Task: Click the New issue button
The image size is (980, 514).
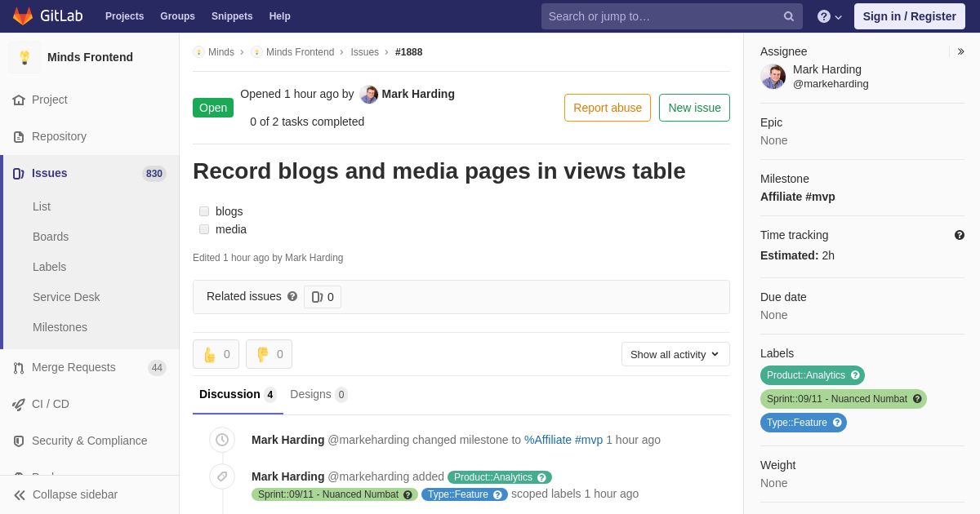Action: coord(694,108)
